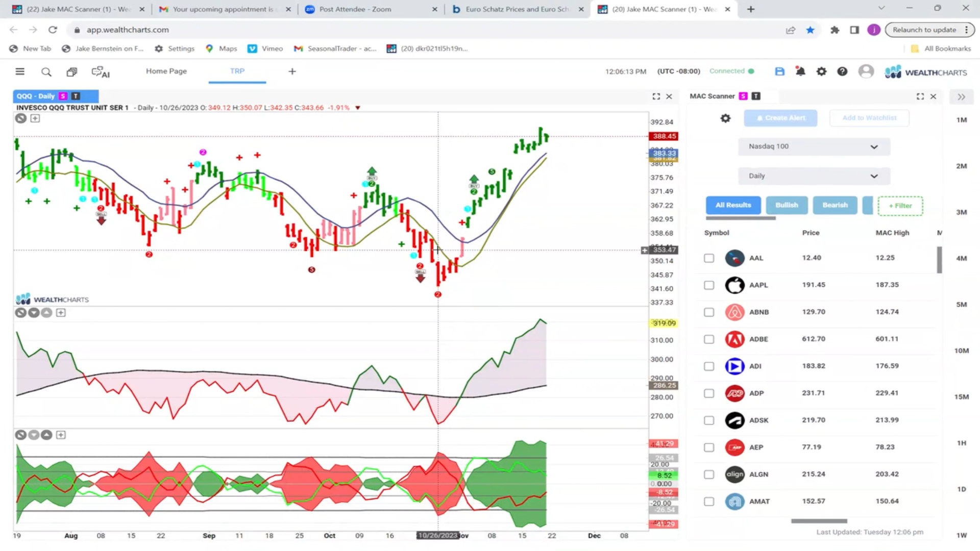Open browser extensions puzzle icon
The width and height of the screenshot is (980, 551).
click(835, 30)
